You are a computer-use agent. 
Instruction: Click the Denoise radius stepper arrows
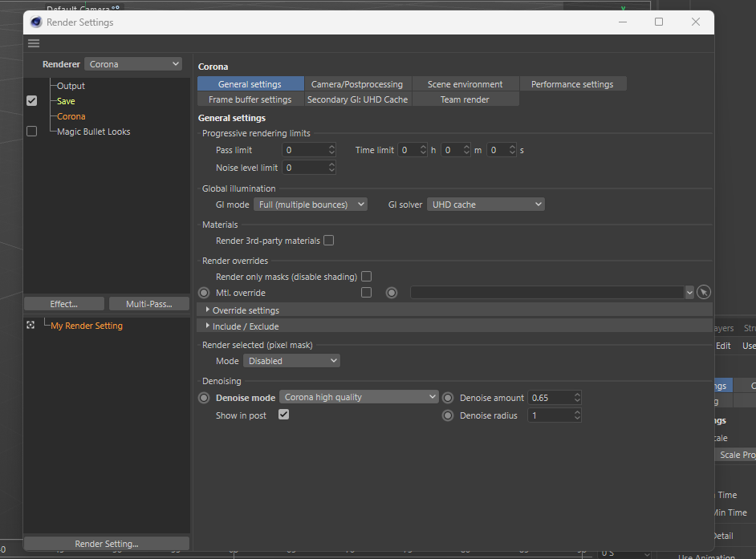pyautogui.click(x=577, y=415)
